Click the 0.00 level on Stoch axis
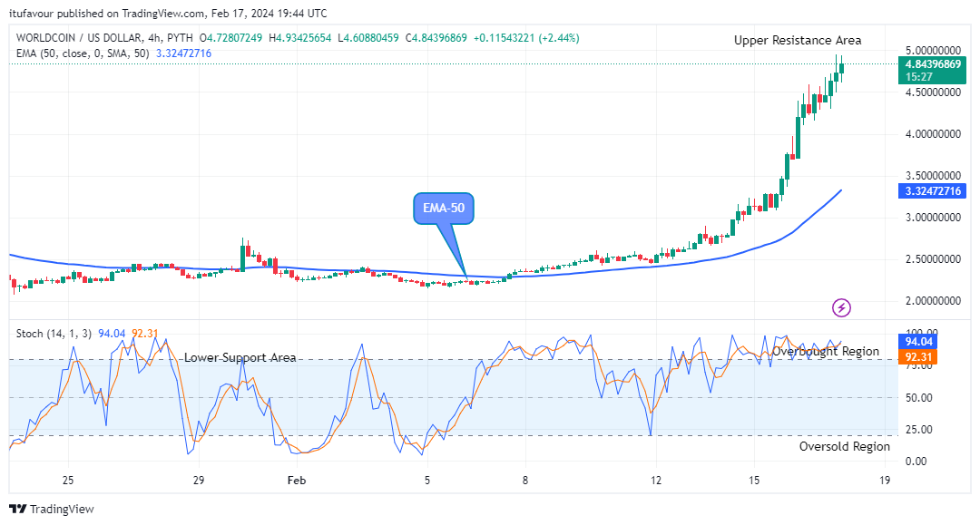This screenshot has width=980, height=525. click(916, 462)
